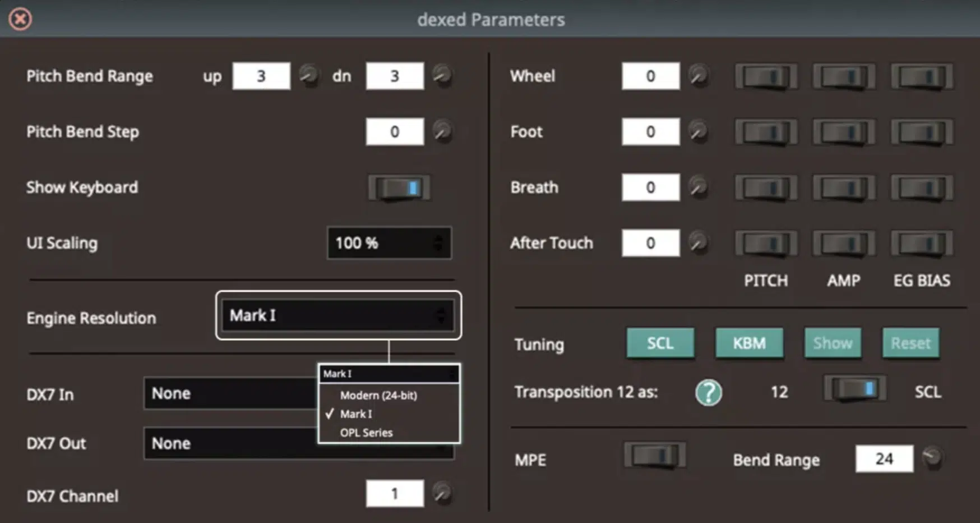The width and height of the screenshot is (980, 523).
Task: Click the Pitch Bend Range up knob
Action: 308,75
